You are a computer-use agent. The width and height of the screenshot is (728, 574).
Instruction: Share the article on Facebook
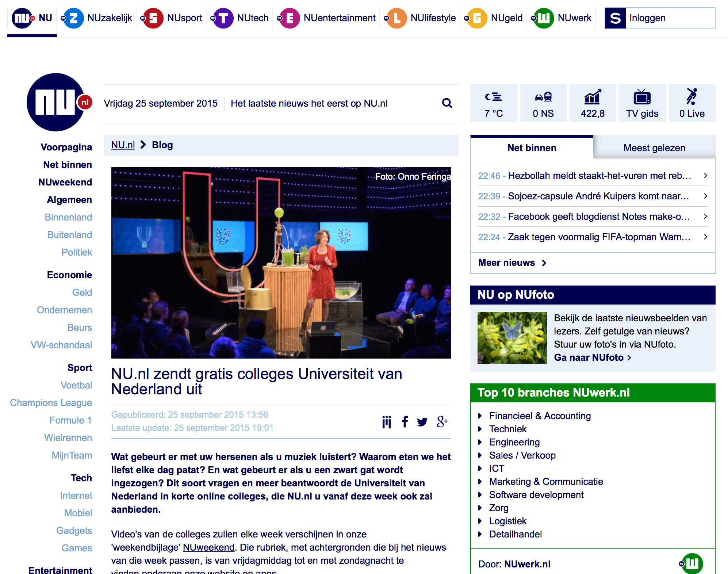pyautogui.click(x=405, y=422)
